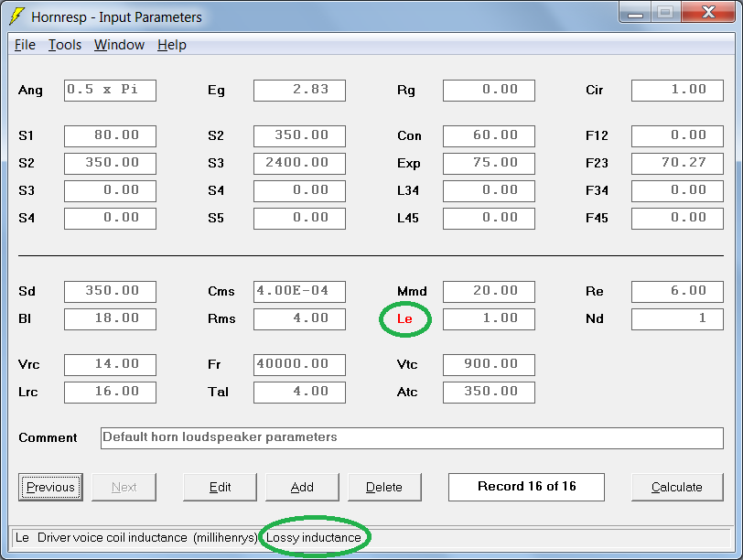Select the Lrc field with 16.00
Viewport: 743px width, 560px height.
point(110,393)
